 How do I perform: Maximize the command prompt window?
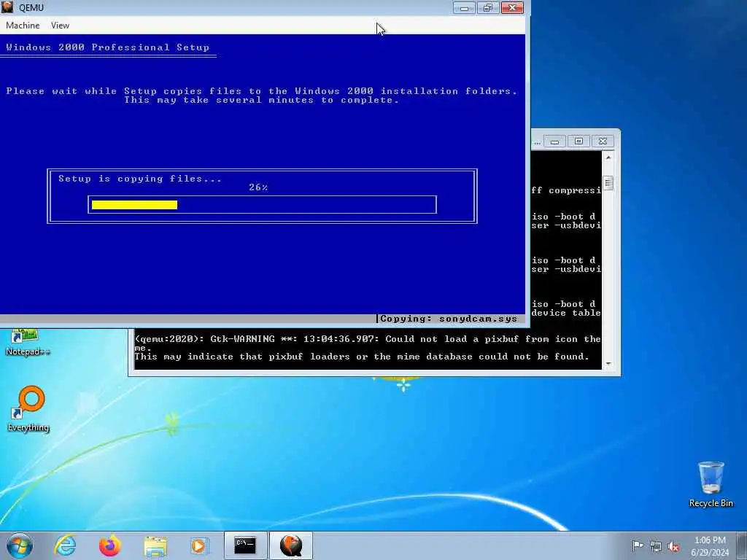(578, 141)
